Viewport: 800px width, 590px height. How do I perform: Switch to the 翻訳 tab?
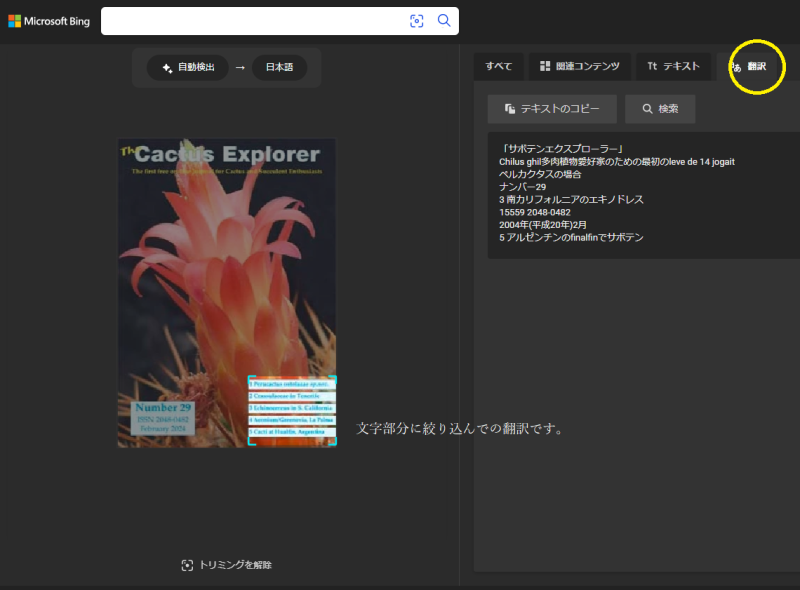pos(749,67)
